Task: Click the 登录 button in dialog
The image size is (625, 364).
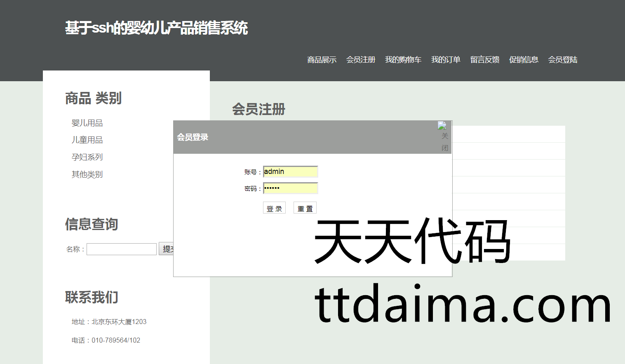Action: [x=274, y=208]
